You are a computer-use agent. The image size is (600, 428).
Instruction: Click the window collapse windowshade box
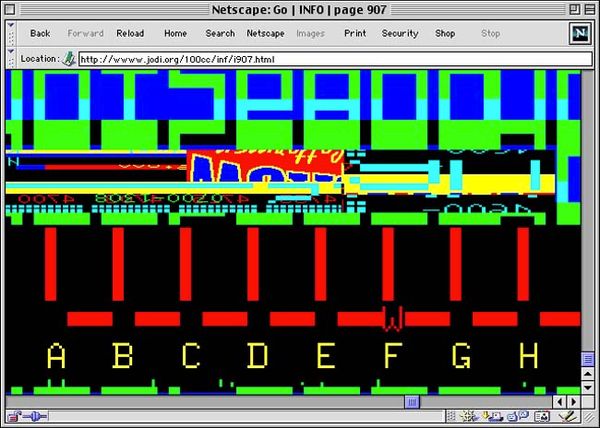click(x=590, y=9)
